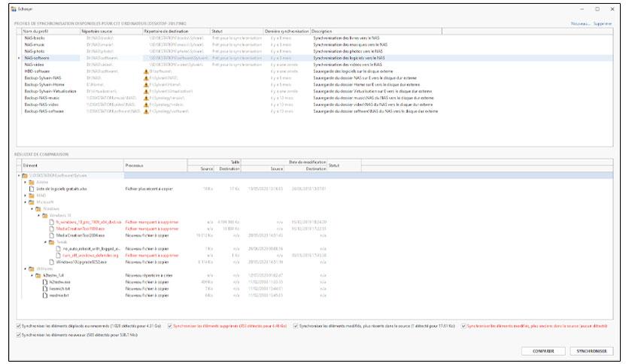Screen dimensions: 629x364
Task: Collapse the root DISKSTATION software folder
Action: pyautogui.click(x=19, y=175)
